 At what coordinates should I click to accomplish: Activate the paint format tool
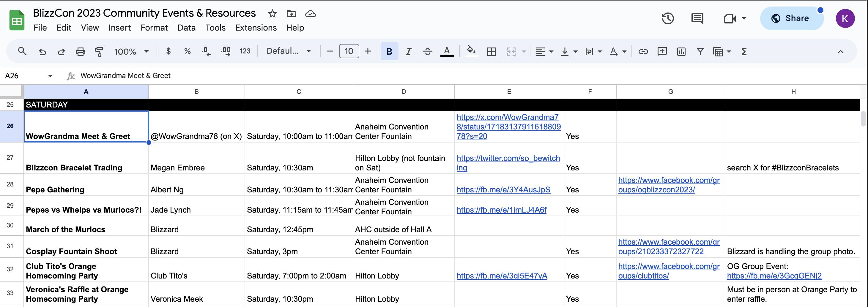99,51
